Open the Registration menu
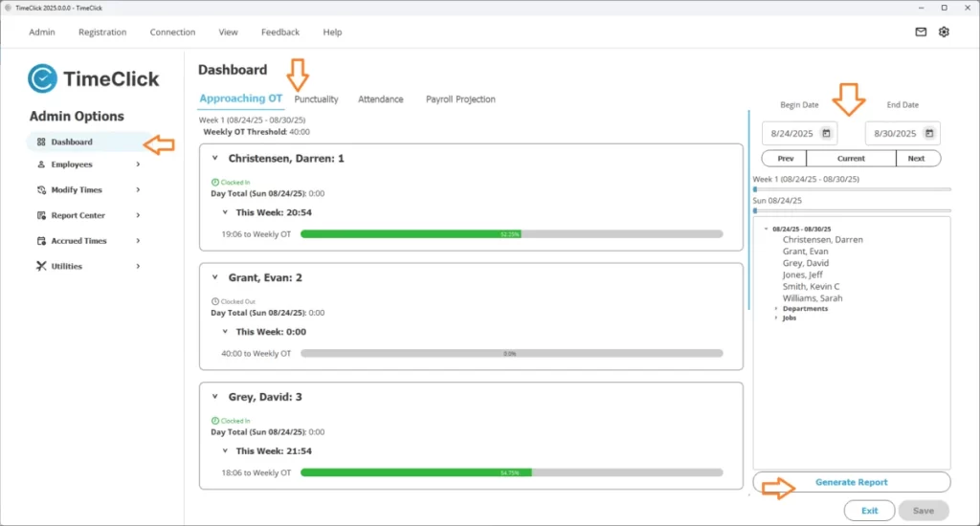Image resolution: width=980 pixels, height=526 pixels. 102,33
